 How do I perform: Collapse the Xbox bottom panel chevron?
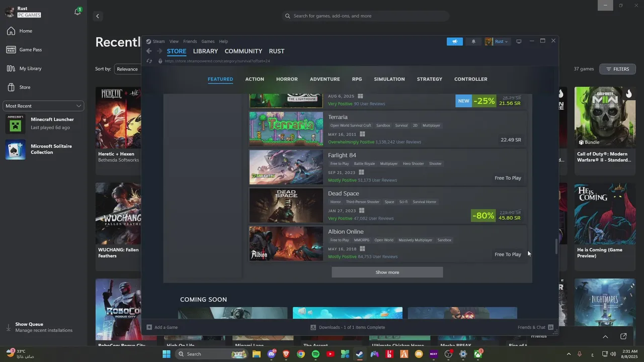point(605,336)
